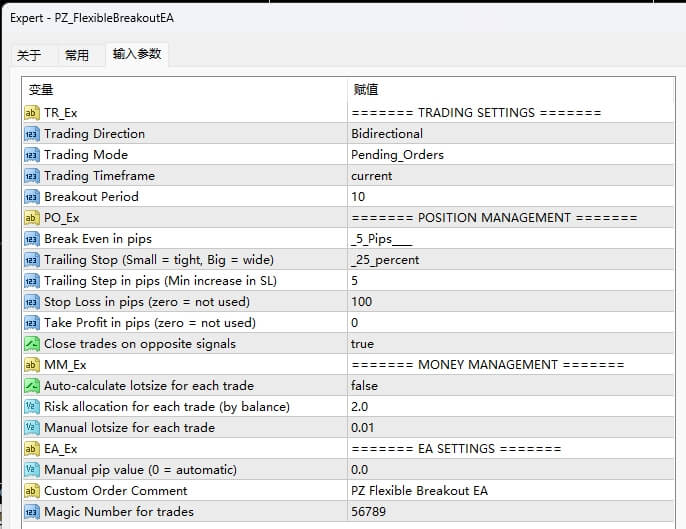Viewport: 686px width, 529px height.
Task: Open the Break Even _5_Pips___ dropdown value
Action: [x=381, y=239]
